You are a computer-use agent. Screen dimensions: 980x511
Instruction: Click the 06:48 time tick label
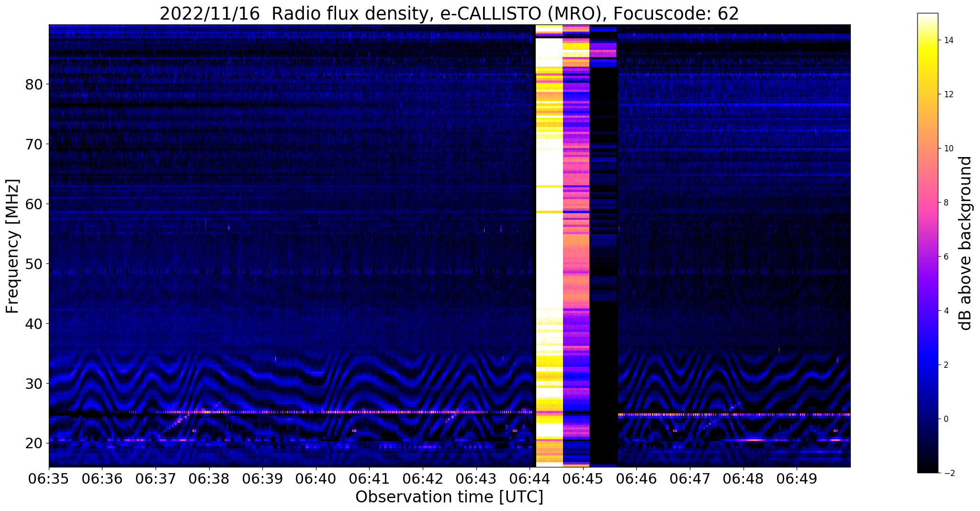point(743,479)
